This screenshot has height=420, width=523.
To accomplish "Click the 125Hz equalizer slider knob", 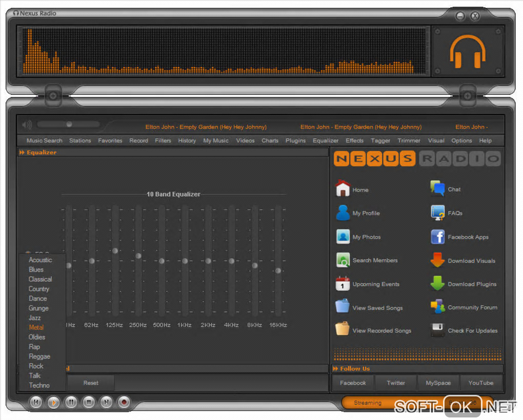I will [x=115, y=250].
